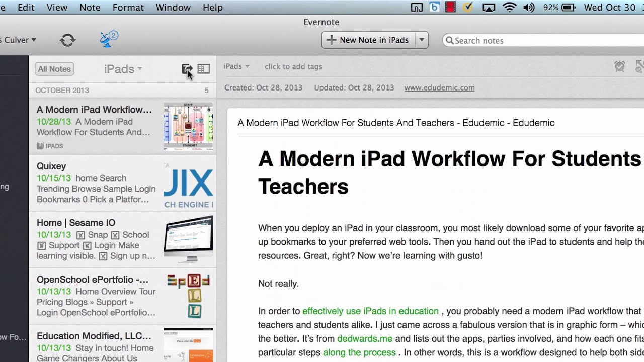Click the All Notes button

click(54, 69)
